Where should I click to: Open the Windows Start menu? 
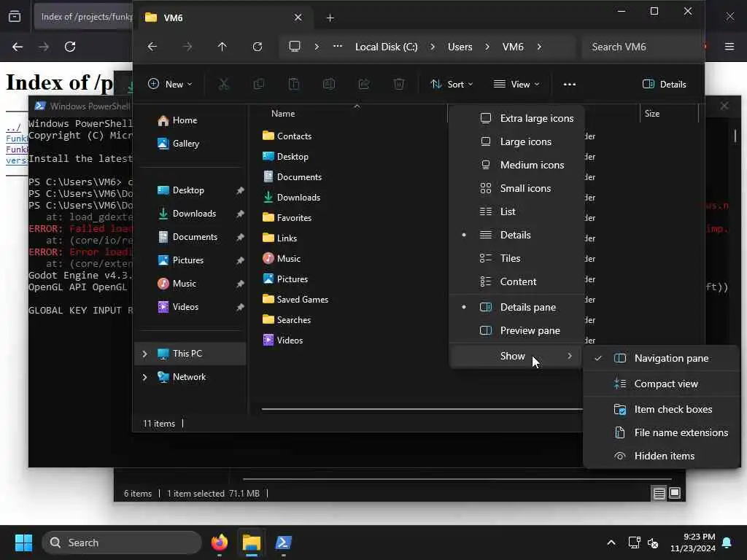click(23, 542)
